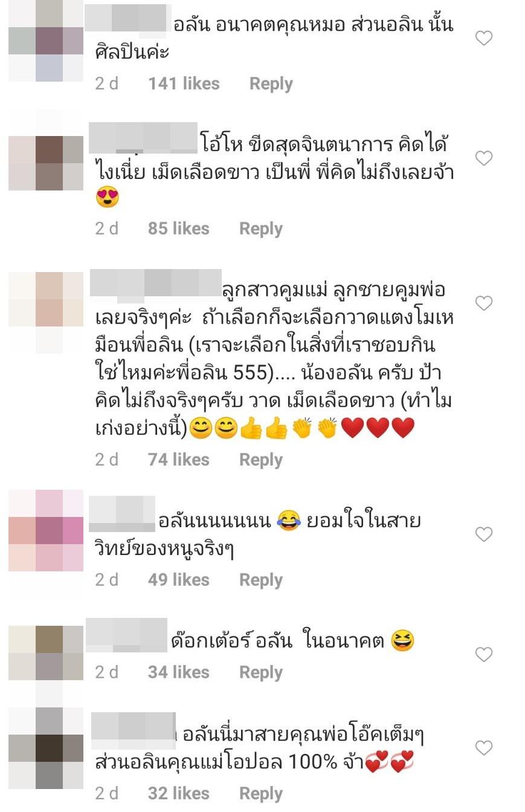525x812 pixels.
Task: Tap the heart on the 85 likes comment
Action: click(484, 158)
